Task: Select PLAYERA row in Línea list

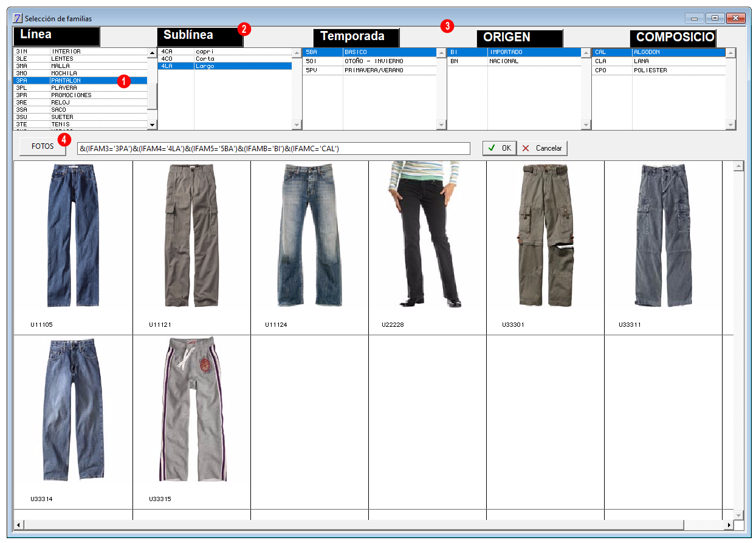Action: click(x=80, y=88)
